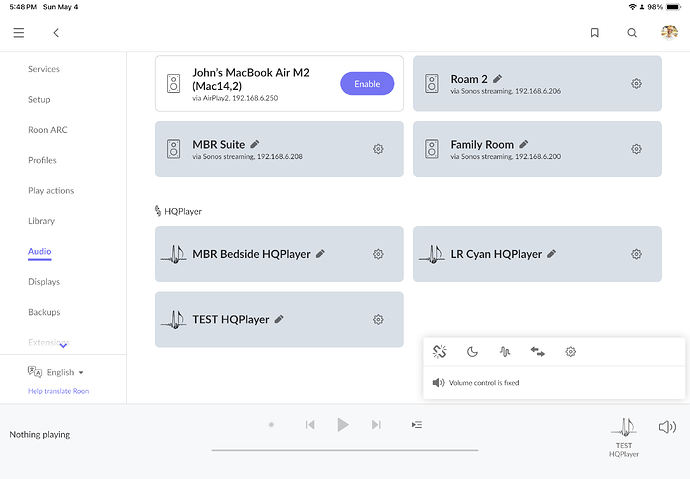The image size is (690, 479).
Task: Open bookmarks from the top bar
Action: tap(595, 33)
